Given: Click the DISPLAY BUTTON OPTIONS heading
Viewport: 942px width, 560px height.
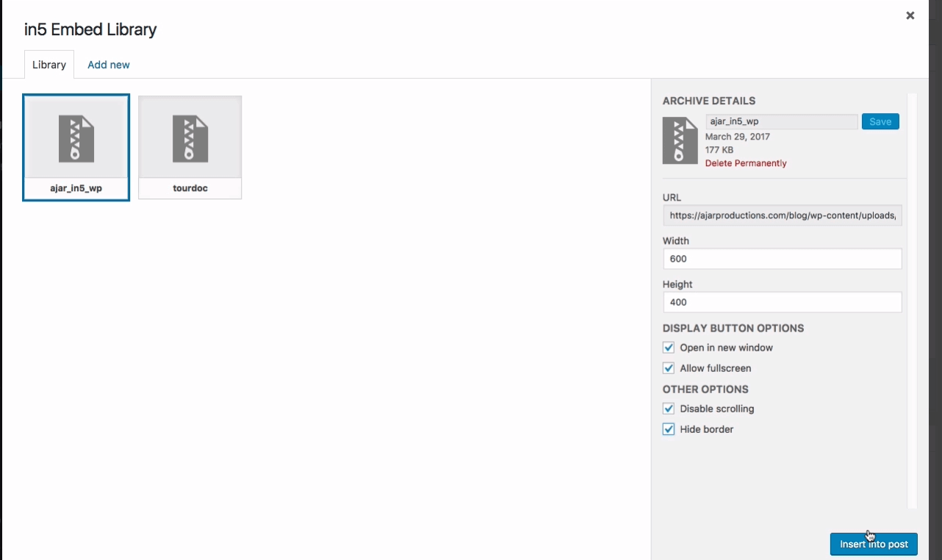Looking at the screenshot, I should (733, 328).
